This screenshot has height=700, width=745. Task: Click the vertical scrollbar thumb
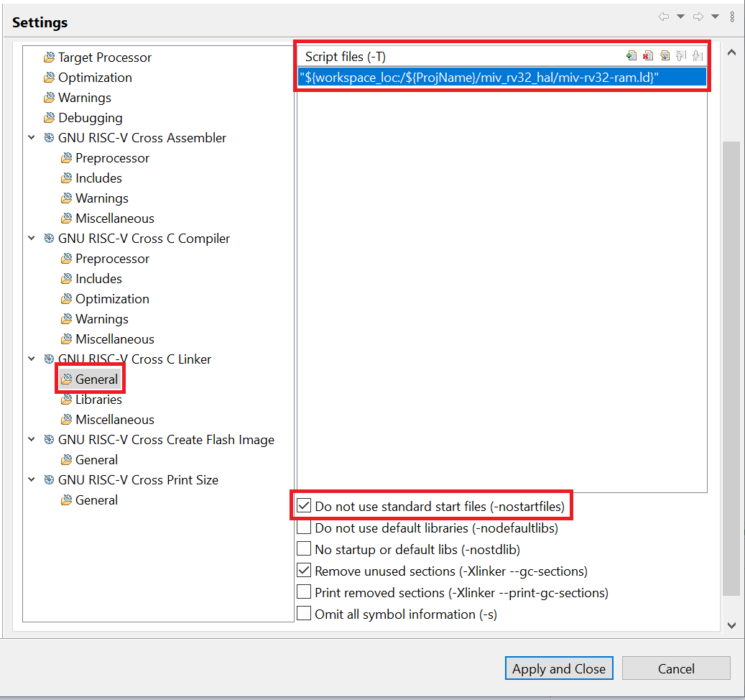coord(731,368)
